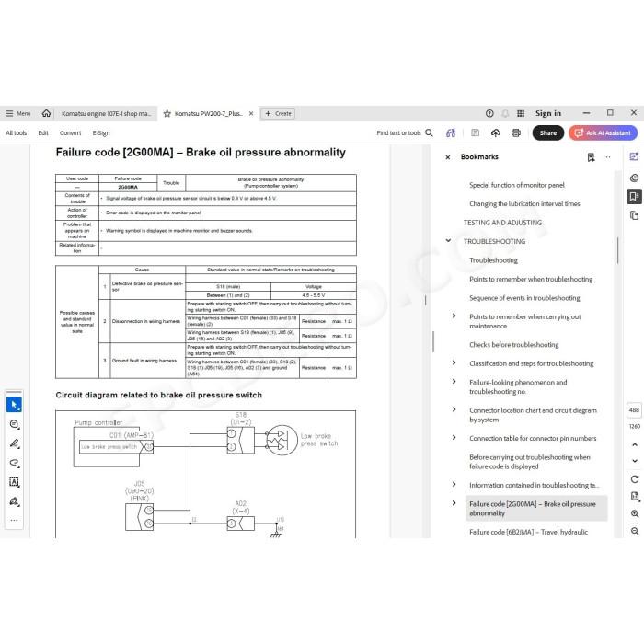Open the Edit menu
This screenshot has width=644, height=644.
(x=43, y=133)
